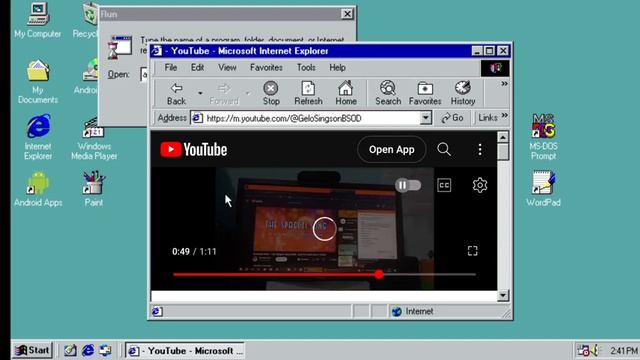Click Open App button

point(392,149)
